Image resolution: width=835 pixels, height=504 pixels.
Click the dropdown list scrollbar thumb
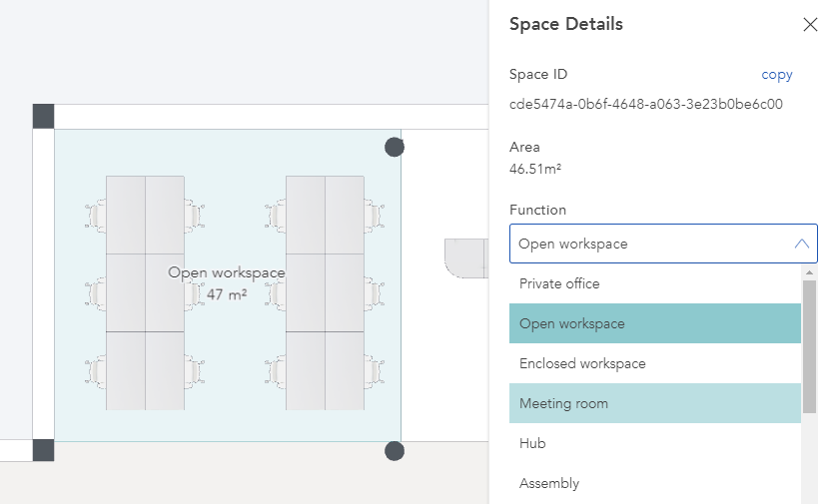click(x=809, y=346)
